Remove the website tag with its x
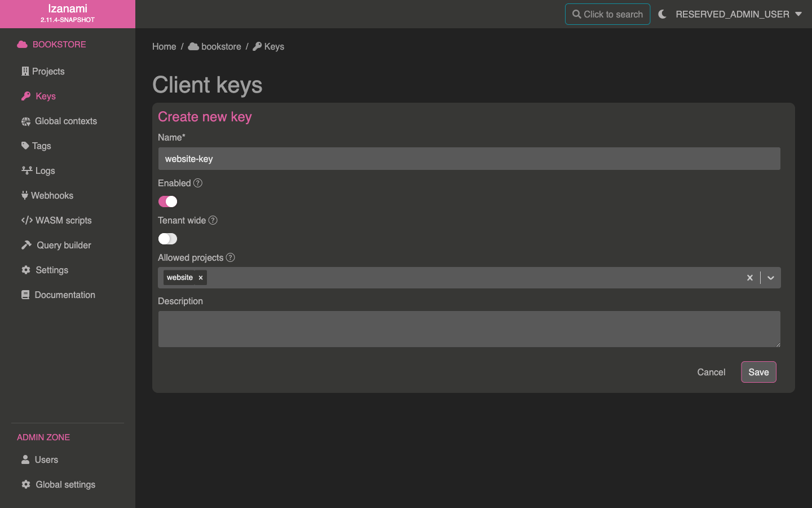Image resolution: width=812 pixels, height=508 pixels. click(201, 278)
